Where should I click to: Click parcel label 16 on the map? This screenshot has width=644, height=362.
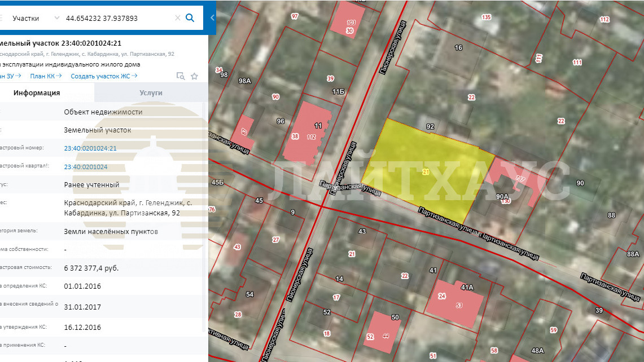(458, 47)
